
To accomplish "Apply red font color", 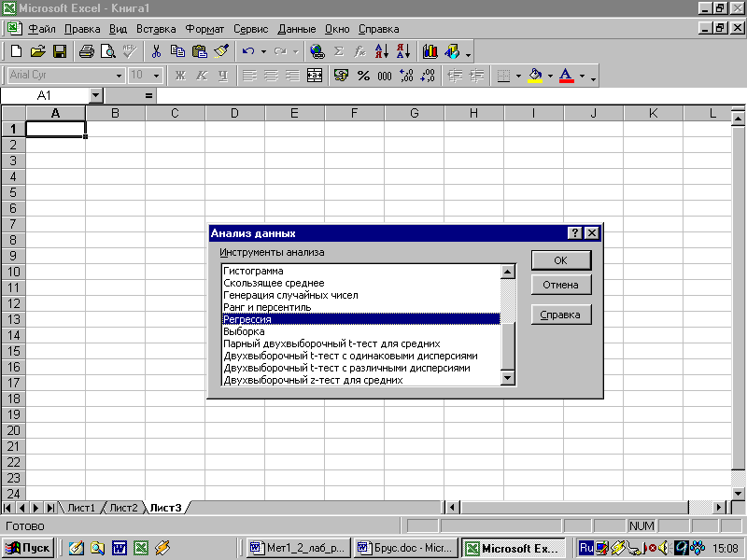I will tap(566, 76).
